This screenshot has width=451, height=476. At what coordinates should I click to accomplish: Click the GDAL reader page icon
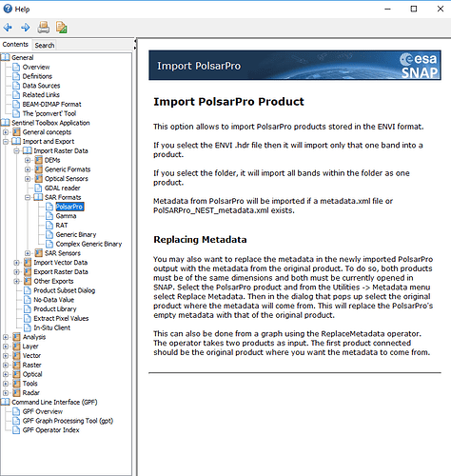click(38, 188)
